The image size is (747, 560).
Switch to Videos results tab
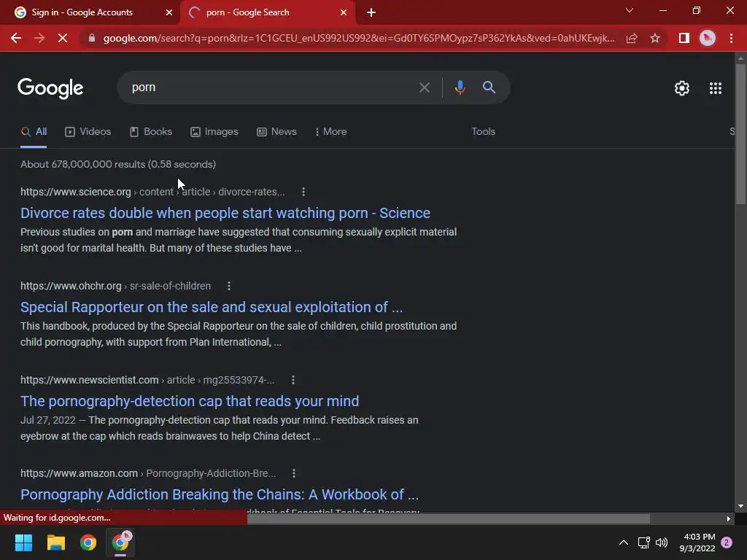(x=88, y=132)
